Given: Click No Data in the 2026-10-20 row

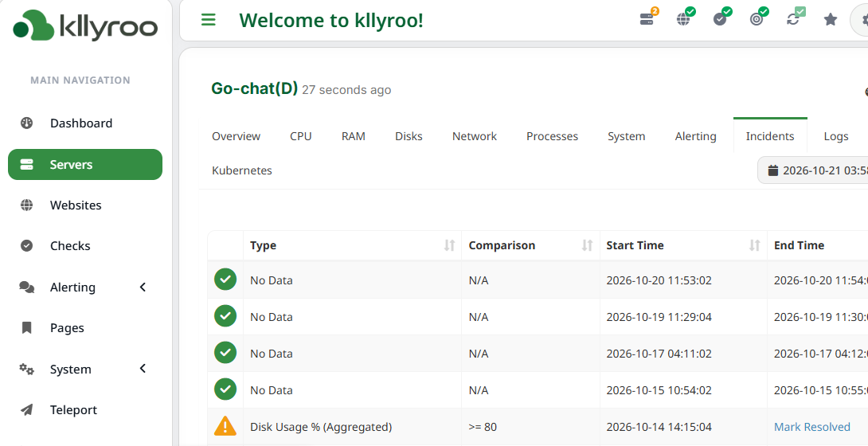Looking at the screenshot, I should click(x=272, y=280).
